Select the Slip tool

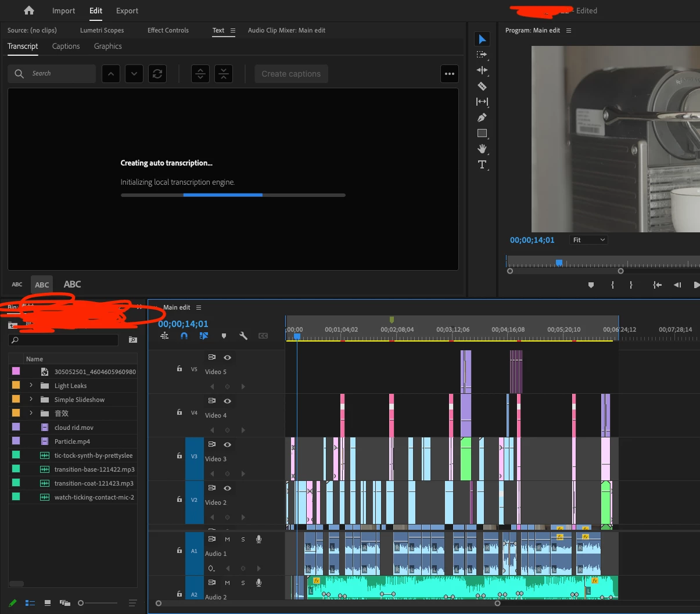click(x=482, y=102)
